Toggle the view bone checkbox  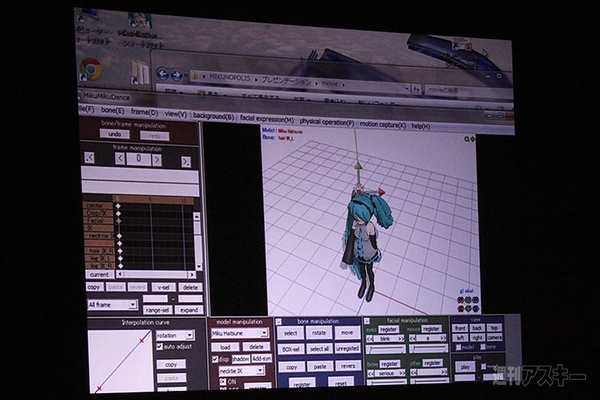coord(482,347)
